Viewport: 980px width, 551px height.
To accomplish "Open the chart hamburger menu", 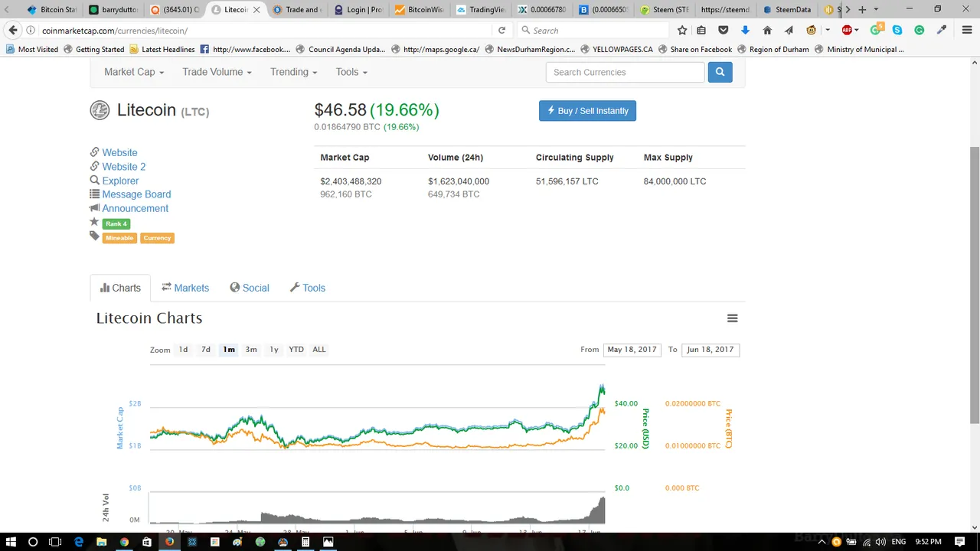I will click(x=733, y=318).
